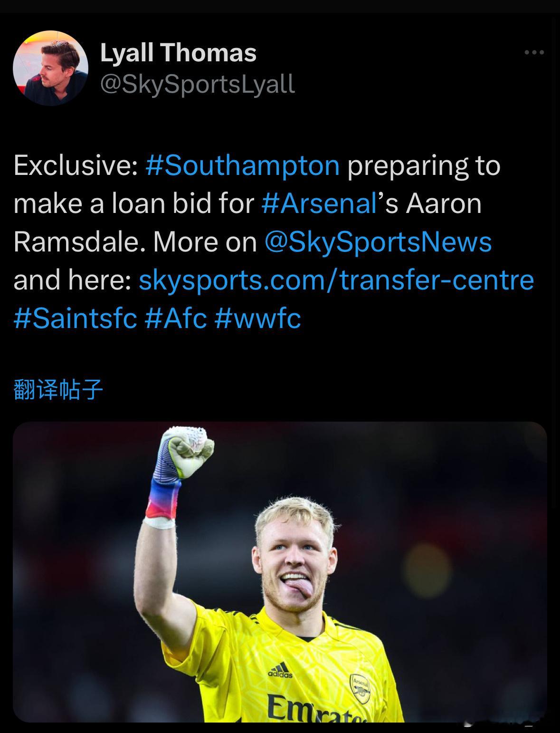Viewport: 560px width, 733px height.
Task: Click 'make a loan bid for' post text
Action: 134,203
